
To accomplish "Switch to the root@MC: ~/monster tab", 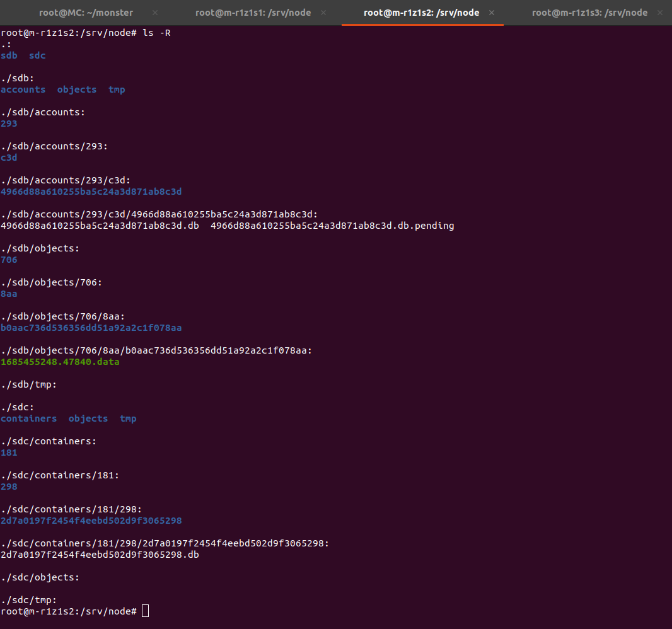I will [x=86, y=13].
